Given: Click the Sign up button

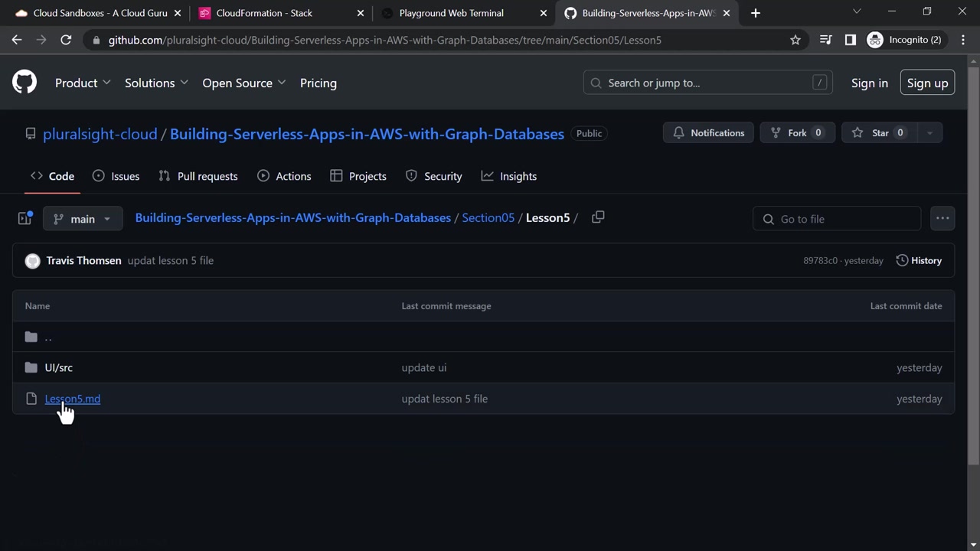Looking at the screenshot, I should click(927, 83).
